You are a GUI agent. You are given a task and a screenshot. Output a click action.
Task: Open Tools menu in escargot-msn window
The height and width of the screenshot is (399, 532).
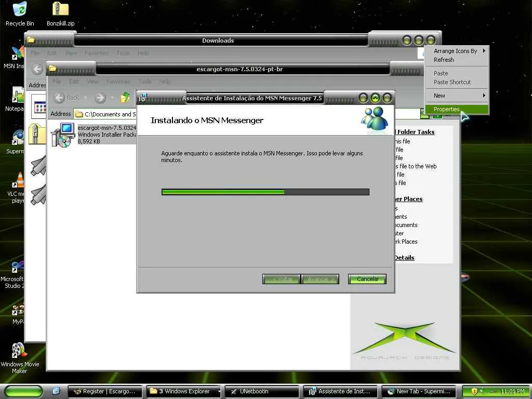point(144,82)
